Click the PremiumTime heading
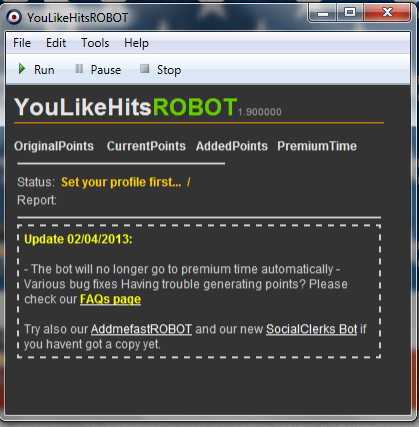Viewport: 419px width, 427px height. (317, 146)
